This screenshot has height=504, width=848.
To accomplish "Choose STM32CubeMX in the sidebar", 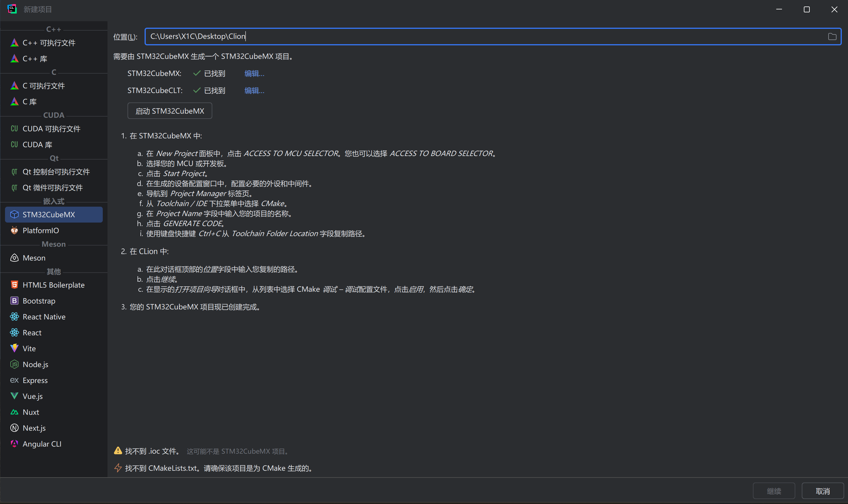I will [54, 215].
